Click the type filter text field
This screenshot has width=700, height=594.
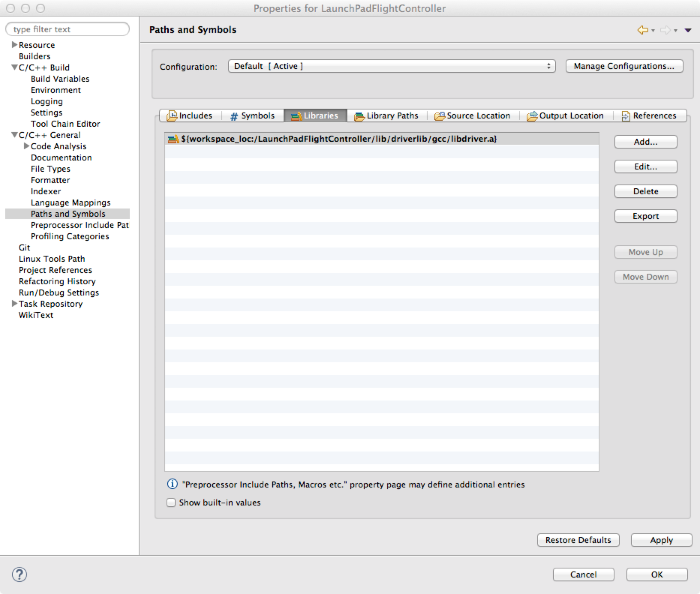(x=68, y=29)
